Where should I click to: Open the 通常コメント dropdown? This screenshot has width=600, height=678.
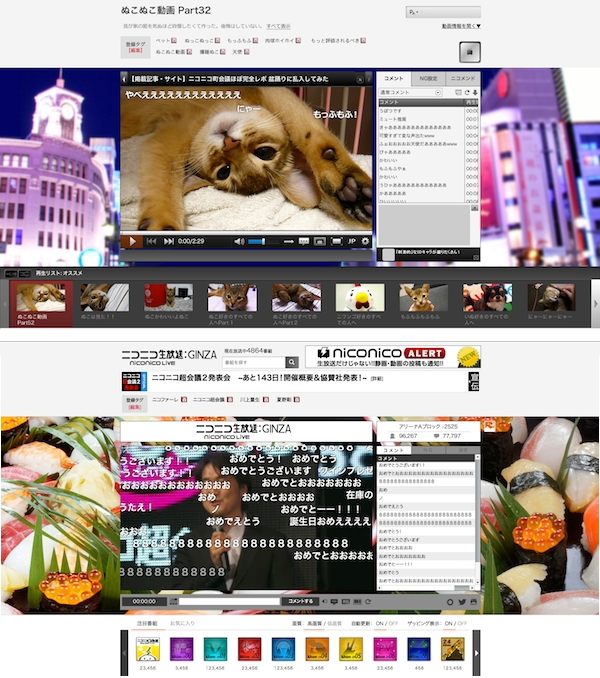coord(410,92)
